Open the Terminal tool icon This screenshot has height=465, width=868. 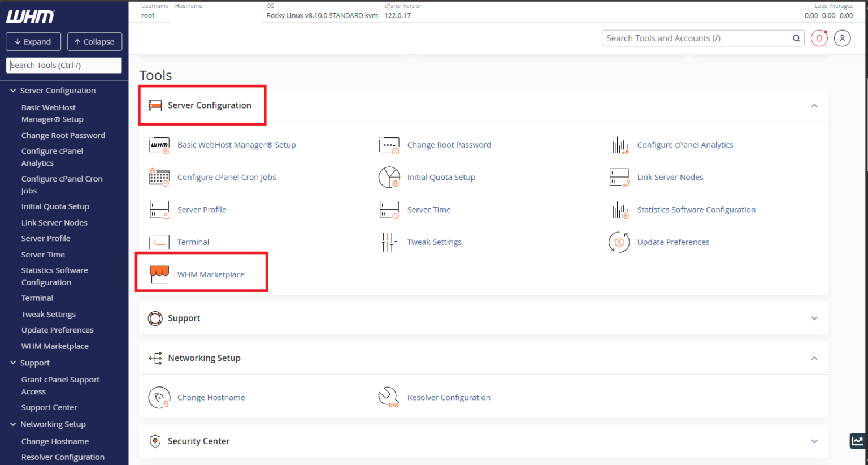coord(159,242)
